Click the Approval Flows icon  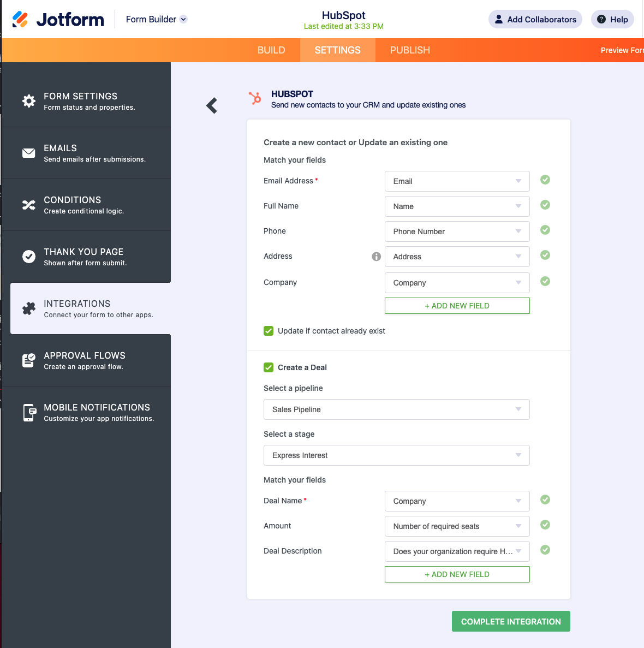click(29, 360)
